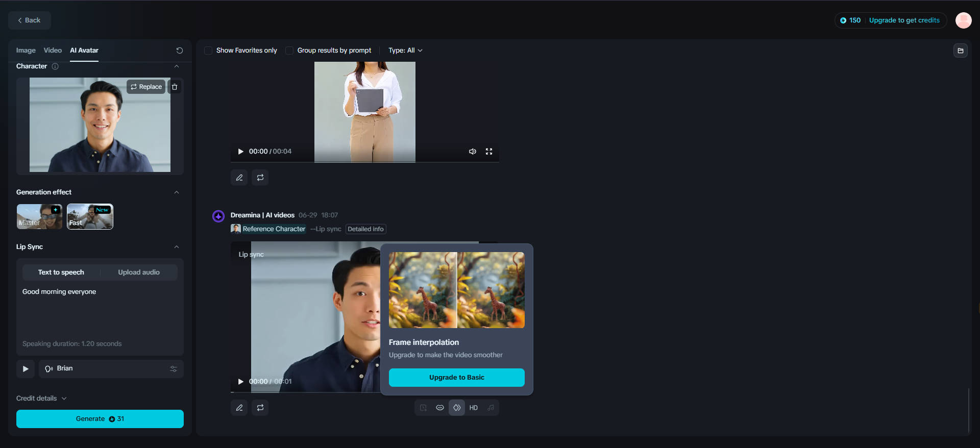Click the 'Frame interpolation' heading text

coord(424,342)
